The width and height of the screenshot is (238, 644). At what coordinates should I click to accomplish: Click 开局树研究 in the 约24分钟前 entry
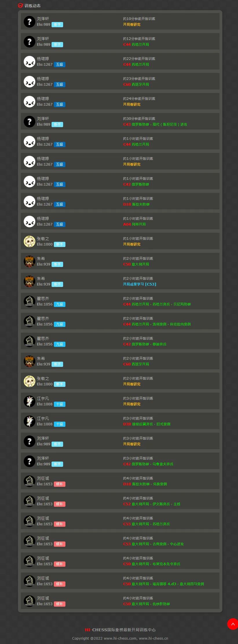132,105
